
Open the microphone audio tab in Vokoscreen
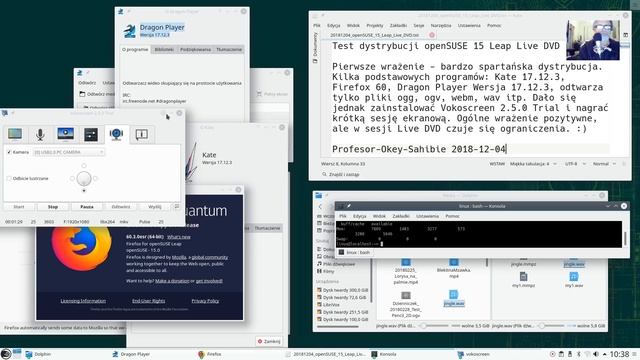(40, 134)
